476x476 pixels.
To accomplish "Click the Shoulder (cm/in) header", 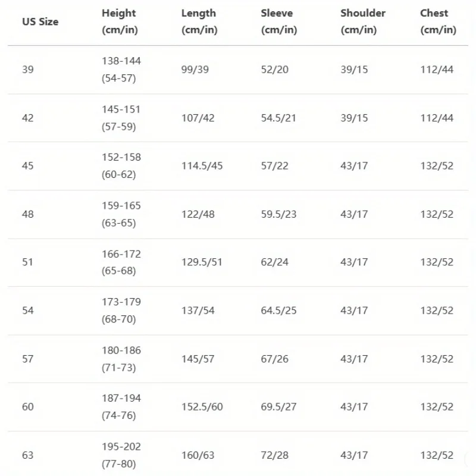I will [x=363, y=21].
